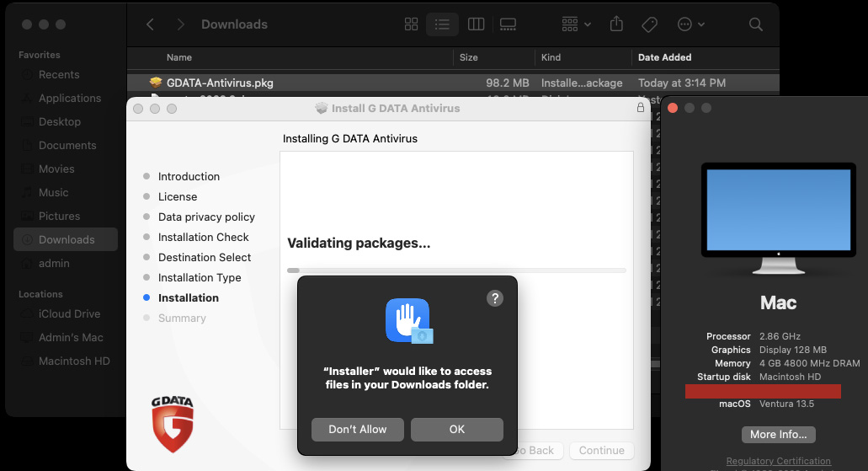Open Finder action menu (ellipsis)
The width and height of the screenshot is (868, 471).
coord(691,24)
